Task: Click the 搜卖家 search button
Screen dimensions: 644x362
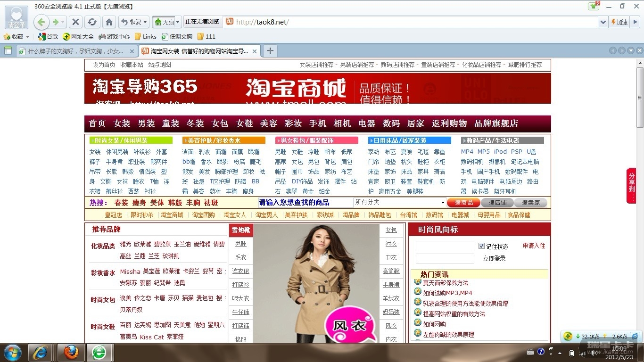Action: click(530, 203)
